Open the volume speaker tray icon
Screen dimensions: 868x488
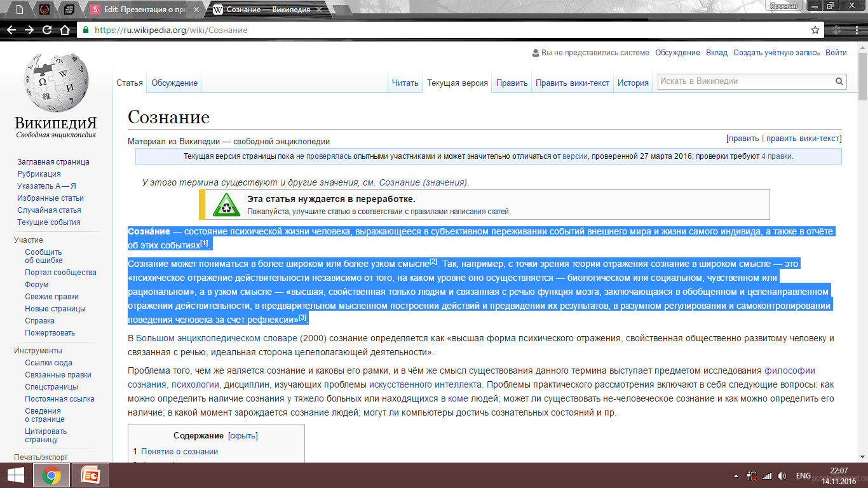[782, 475]
